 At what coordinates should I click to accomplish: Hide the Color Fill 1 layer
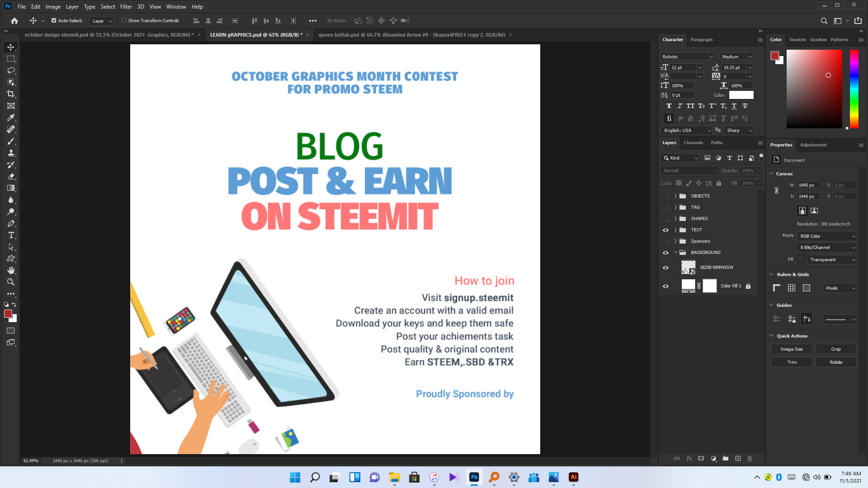[665, 286]
